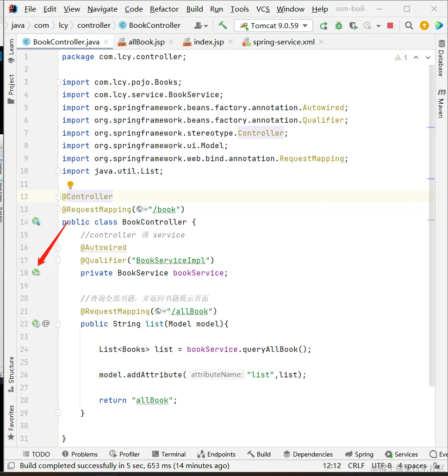The image size is (448, 476).
Task: Open the Structure tool window
Action: click(11, 374)
